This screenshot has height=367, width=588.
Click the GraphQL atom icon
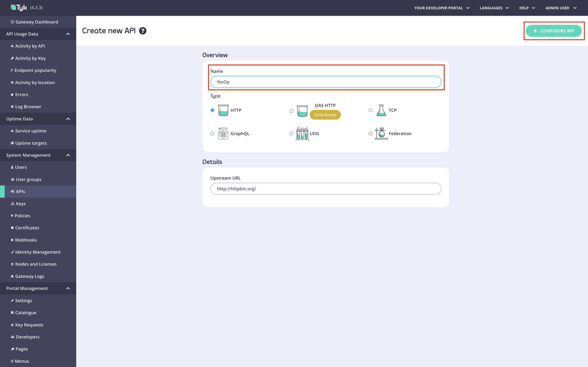point(223,134)
